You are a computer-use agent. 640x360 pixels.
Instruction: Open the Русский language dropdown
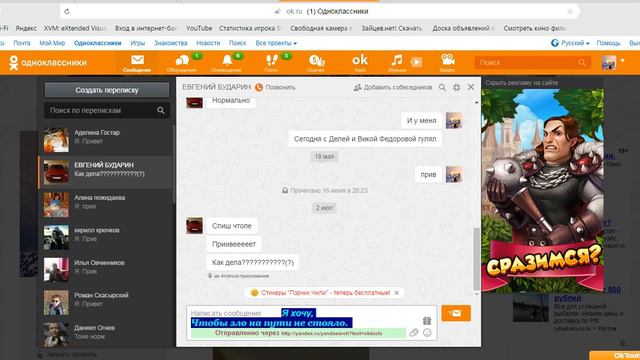(570, 43)
